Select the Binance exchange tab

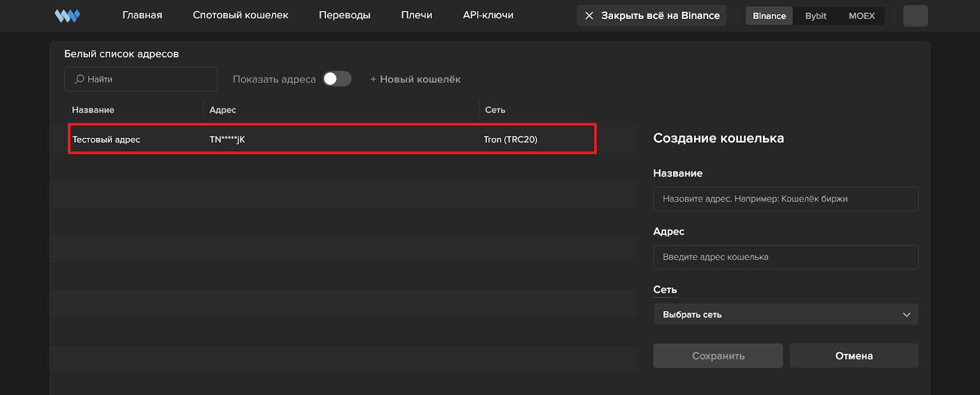click(769, 16)
